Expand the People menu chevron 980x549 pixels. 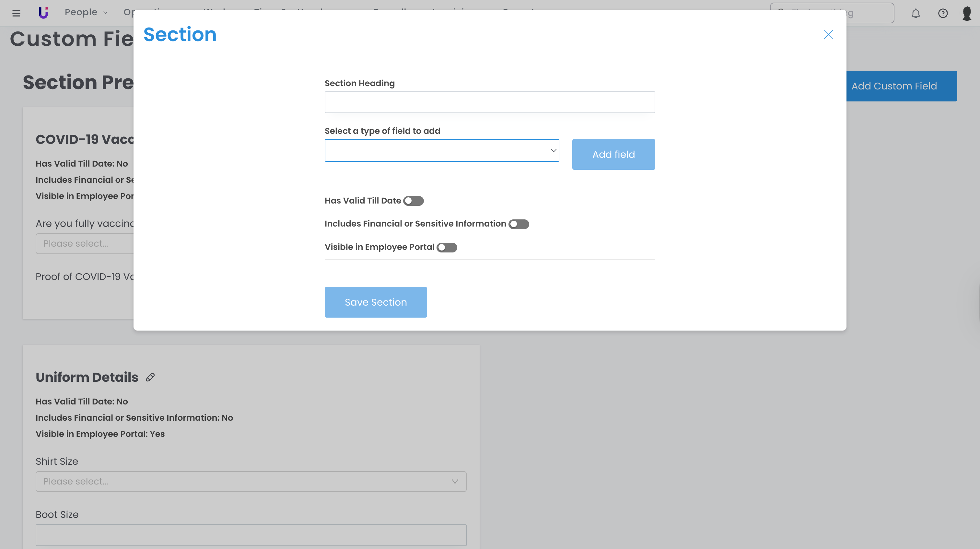coord(105,13)
